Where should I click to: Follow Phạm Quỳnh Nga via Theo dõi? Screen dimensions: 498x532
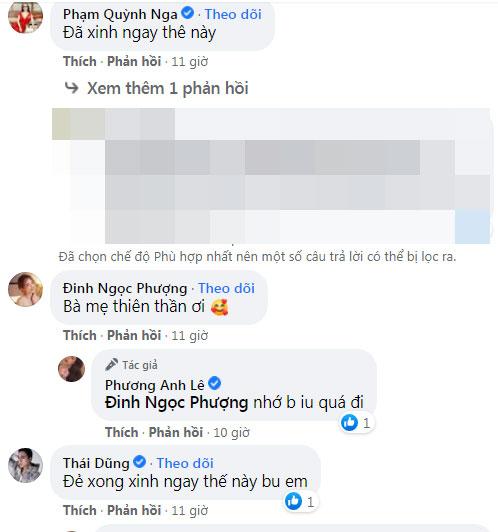pos(233,14)
